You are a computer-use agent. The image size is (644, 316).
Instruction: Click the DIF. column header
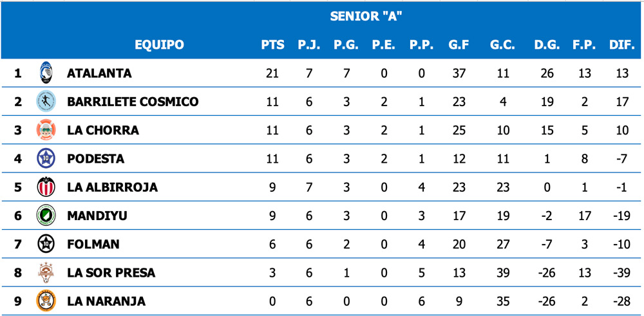[621, 45]
